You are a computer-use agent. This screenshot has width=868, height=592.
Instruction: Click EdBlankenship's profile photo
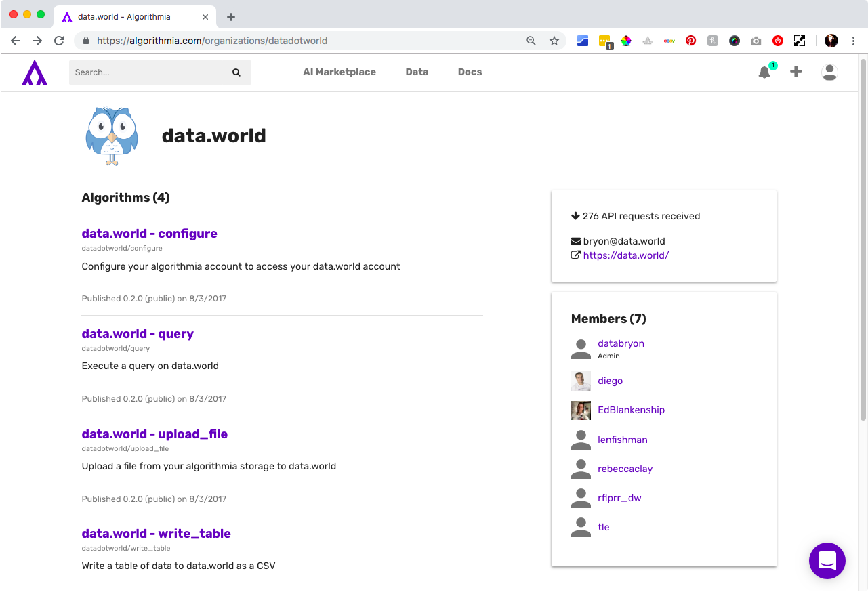point(581,410)
